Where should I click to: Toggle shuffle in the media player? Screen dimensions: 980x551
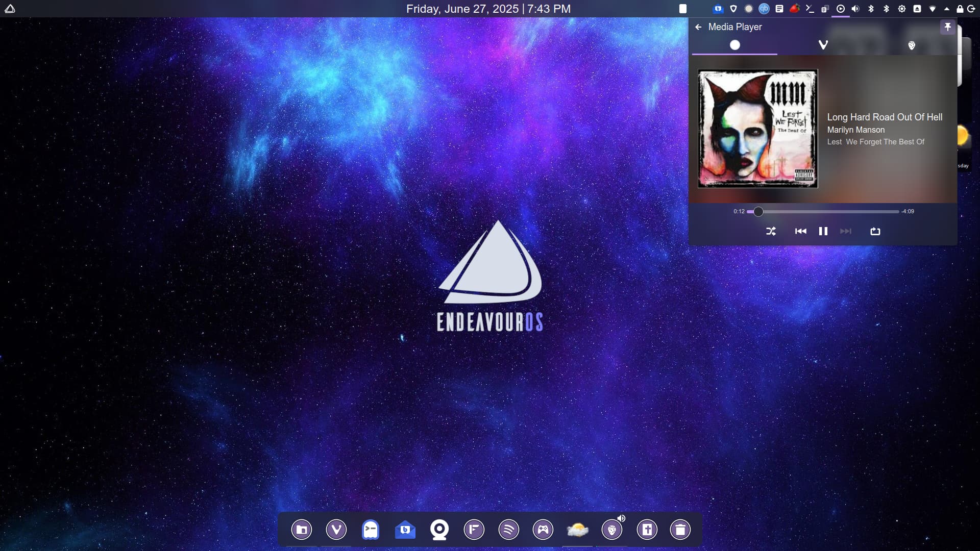pos(771,231)
